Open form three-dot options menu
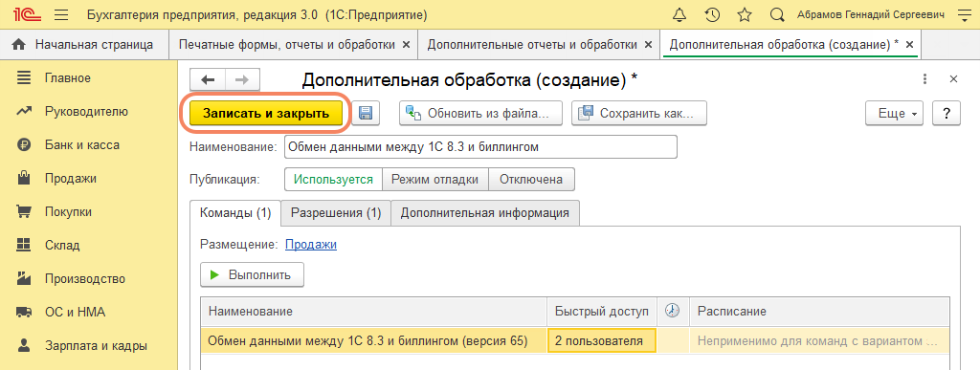This screenshot has height=370, width=980. click(x=924, y=79)
